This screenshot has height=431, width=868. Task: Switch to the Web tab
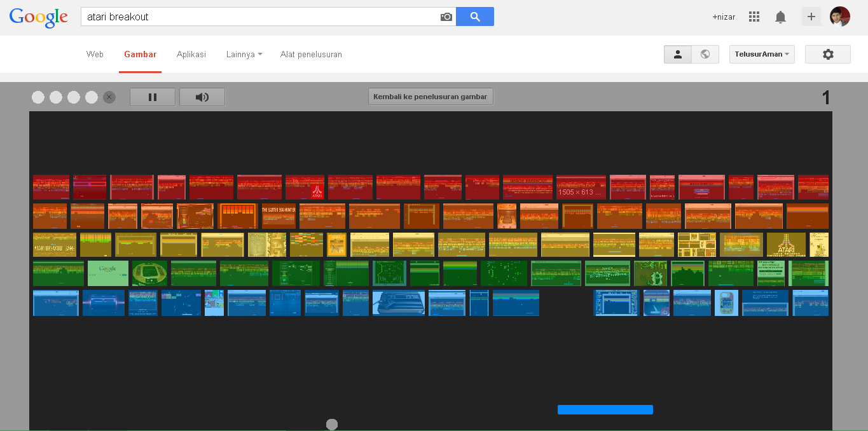[x=95, y=55]
